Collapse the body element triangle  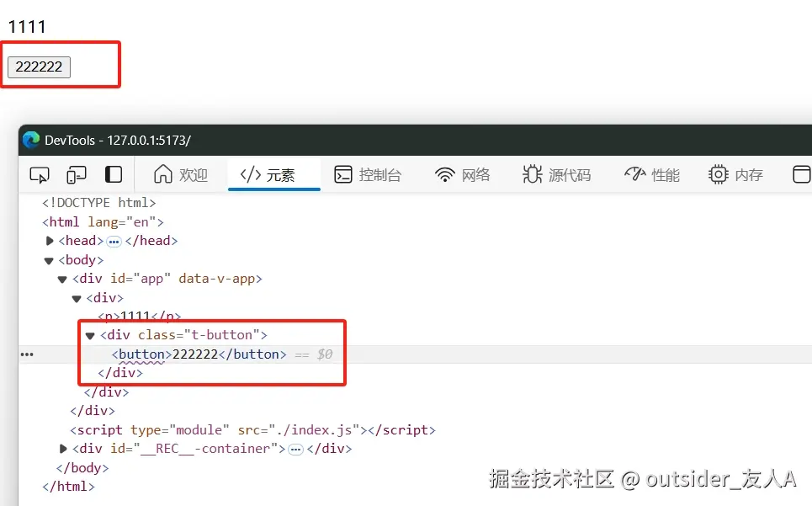(x=49, y=260)
